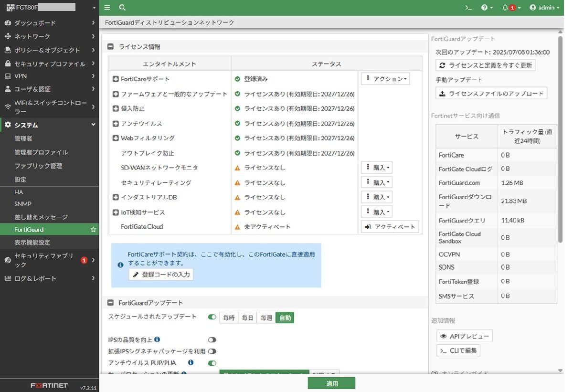Image resolution: width=573 pixels, height=392 pixels.
Task: Open the search magnifier icon
Action: (122, 8)
